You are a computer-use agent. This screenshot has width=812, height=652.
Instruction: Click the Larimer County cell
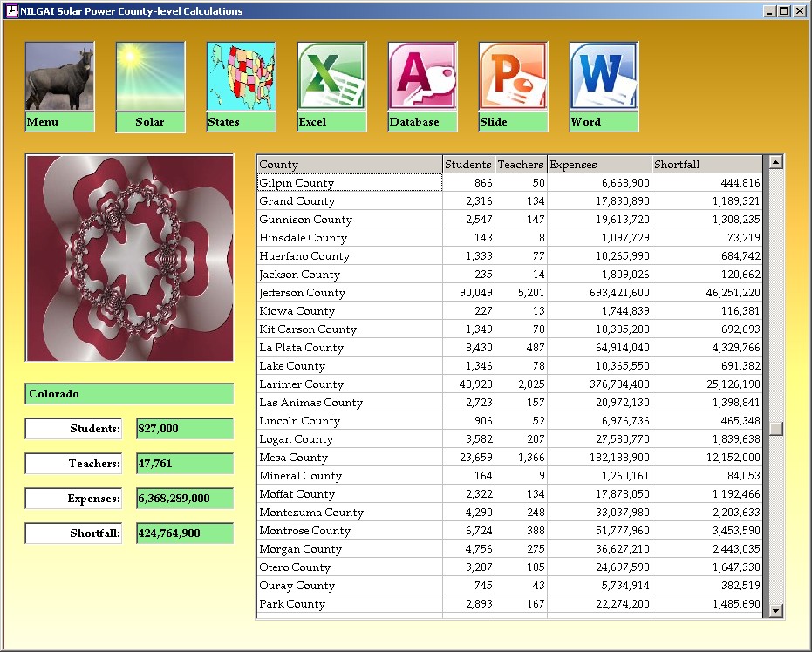(302, 384)
